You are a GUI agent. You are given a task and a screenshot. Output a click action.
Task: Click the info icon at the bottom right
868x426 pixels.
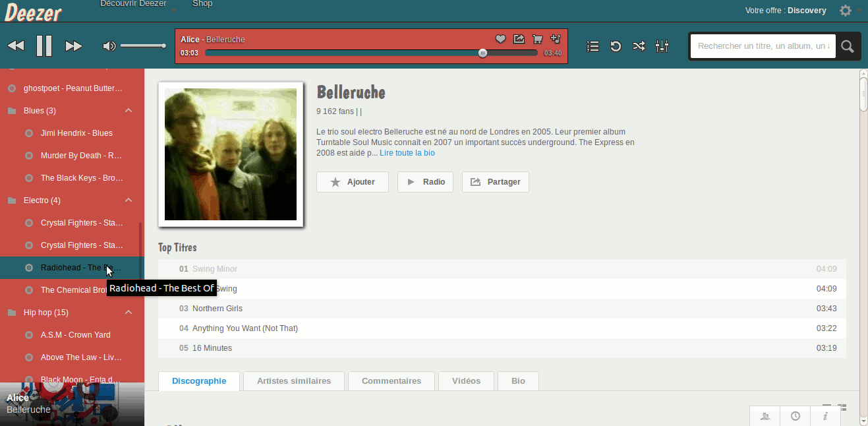click(x=825, y=415)
